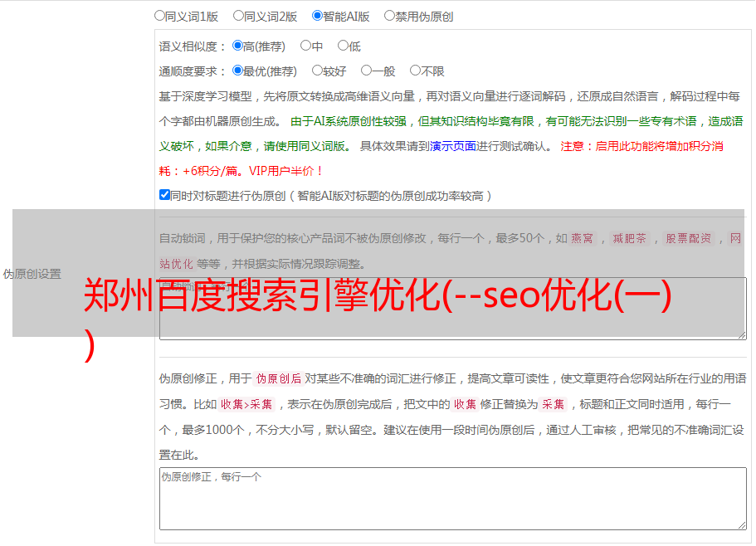756x546 pixels.
Task: Open the 演示页面 link
Action: pos(453,147)
